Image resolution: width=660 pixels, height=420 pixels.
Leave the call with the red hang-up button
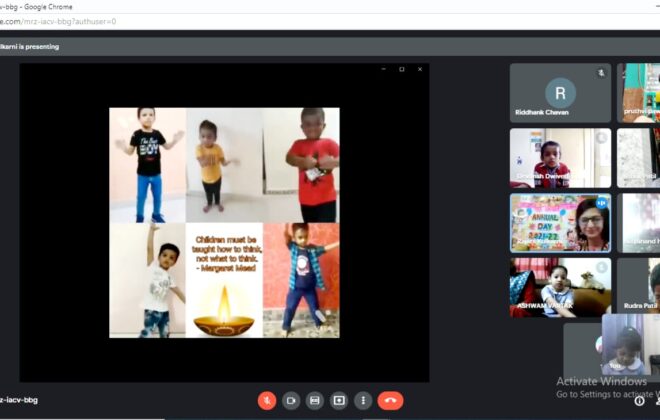390,400
